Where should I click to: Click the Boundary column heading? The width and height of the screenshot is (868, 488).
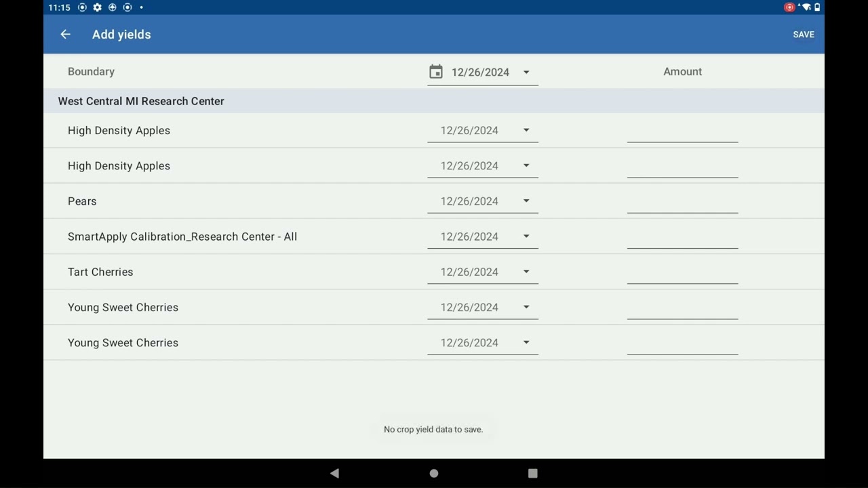point(91,72)
